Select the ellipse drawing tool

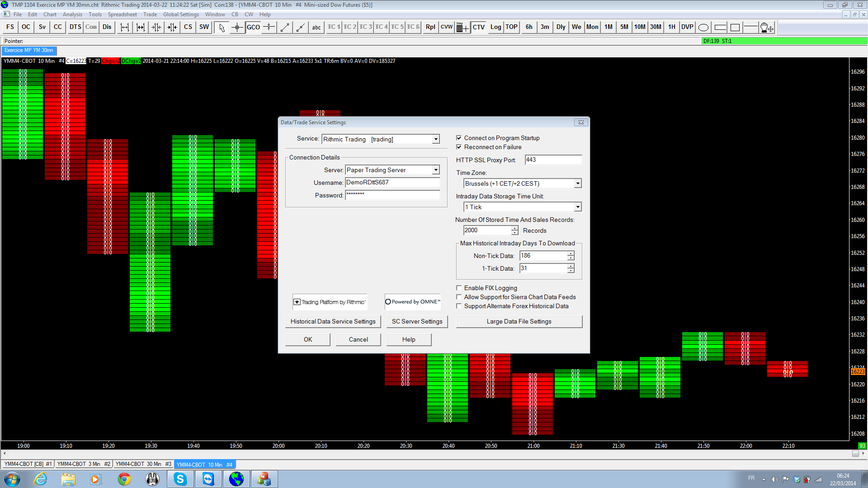(703, 27)
